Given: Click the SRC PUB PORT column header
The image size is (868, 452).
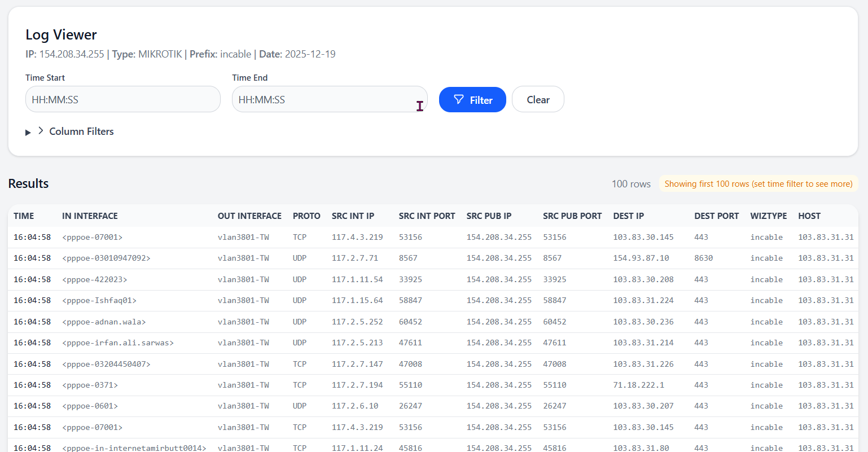Looking at the screenshot, I should pyautogui.click(x=572, y=216).
